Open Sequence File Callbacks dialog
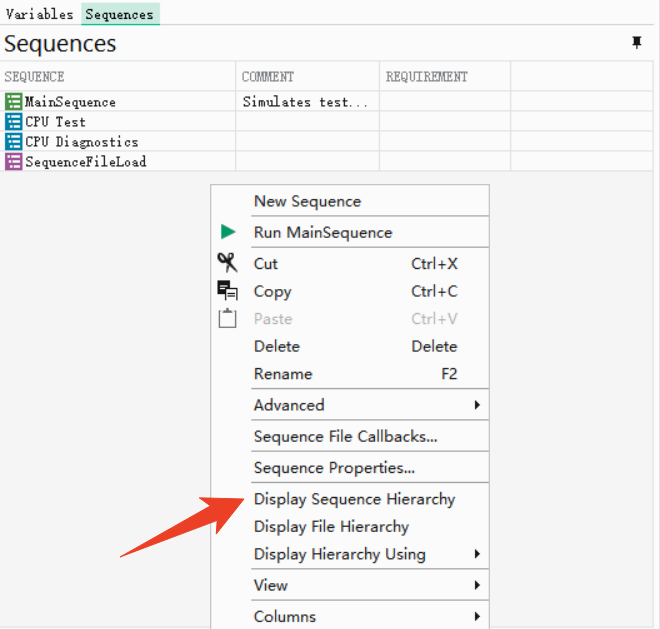This screenshot has height=629, width=660. tap(346, 437)
